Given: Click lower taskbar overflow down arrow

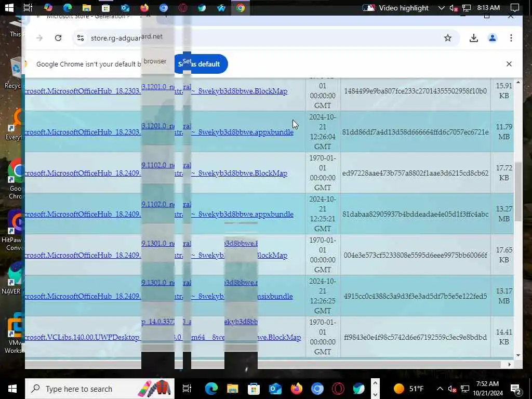Looking at the screenshot, I should coord(375,394).
